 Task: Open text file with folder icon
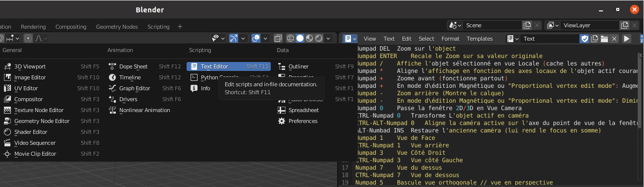pyautogui.click(x=604, y=38)
